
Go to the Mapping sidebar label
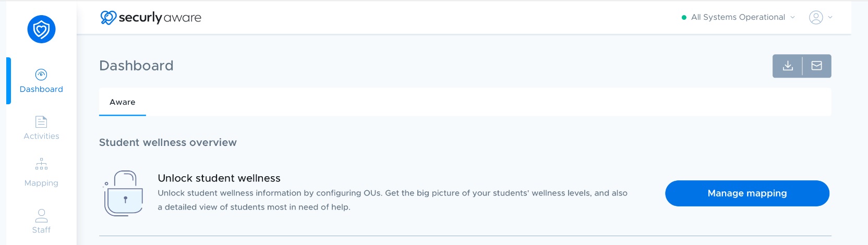pos(41,183)
